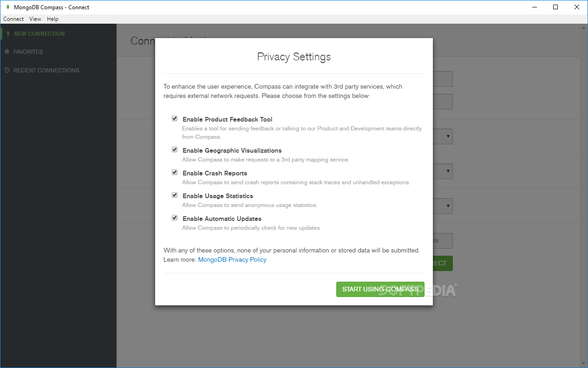
Task: Click the Recent Connections history icon
Action: 7,70
